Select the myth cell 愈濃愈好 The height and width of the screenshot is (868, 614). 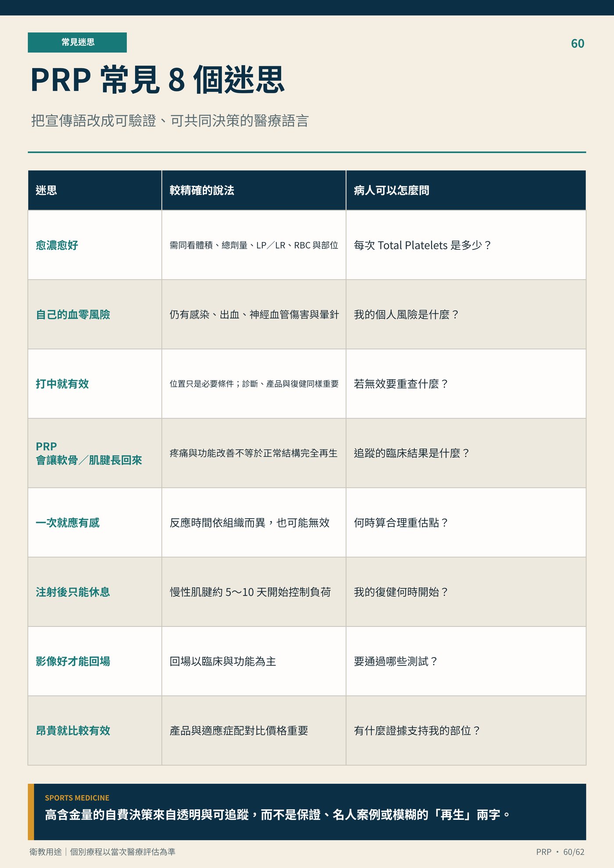tap(95, 245)
